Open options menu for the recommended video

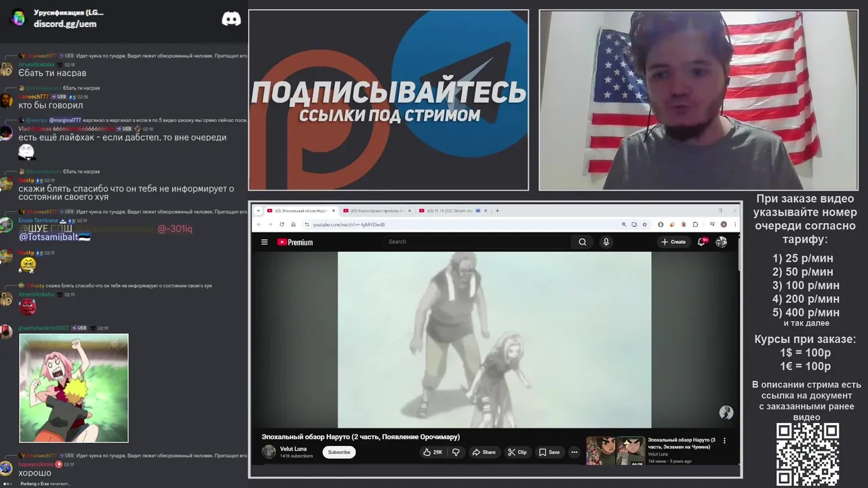click(724, 441)
